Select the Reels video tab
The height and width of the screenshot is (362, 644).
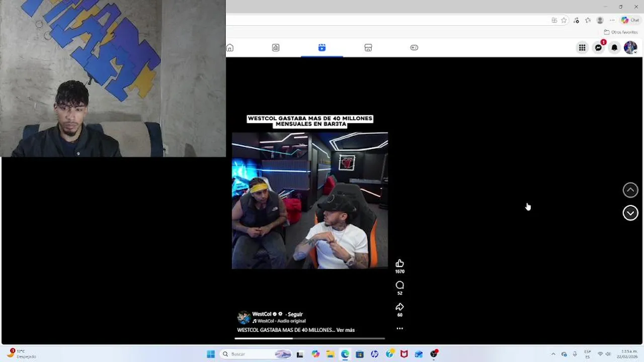click(x=322, y=48)
